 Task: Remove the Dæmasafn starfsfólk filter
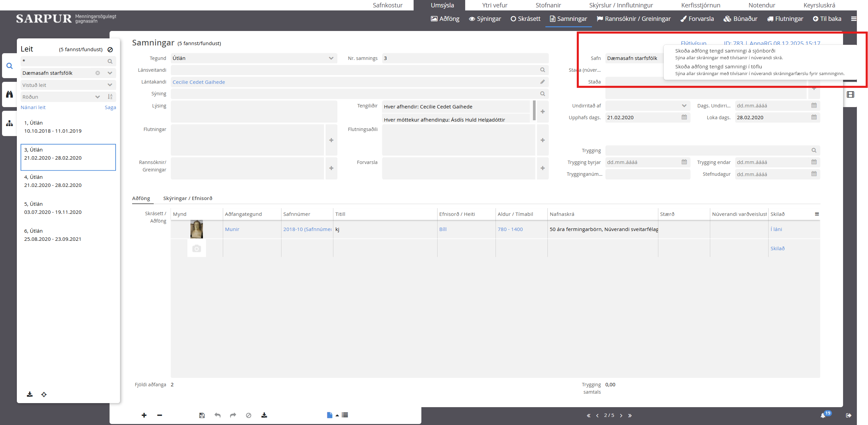(97, 73)
